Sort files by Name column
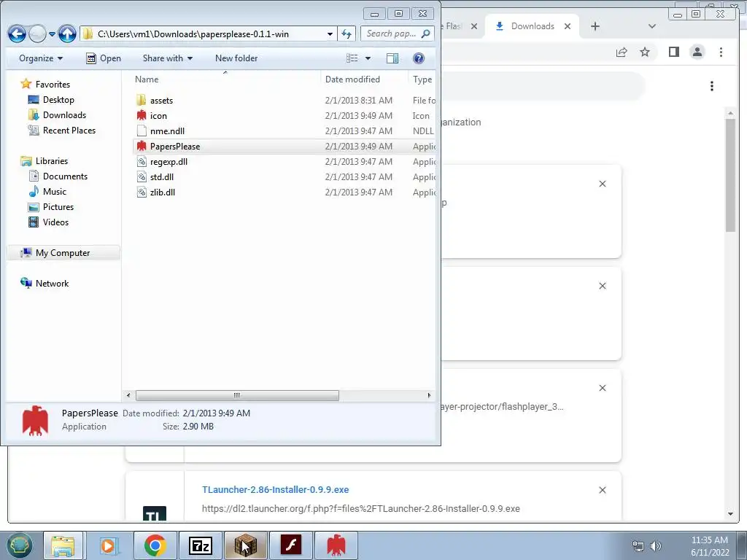This screenshot has width=747, height=560. click(x=225, y=79)
